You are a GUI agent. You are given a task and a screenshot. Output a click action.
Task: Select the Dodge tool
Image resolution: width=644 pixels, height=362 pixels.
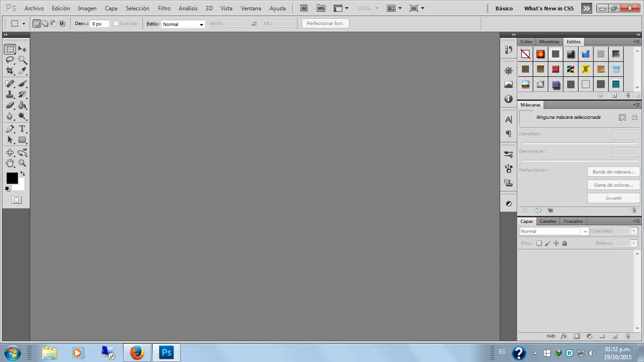22,116
